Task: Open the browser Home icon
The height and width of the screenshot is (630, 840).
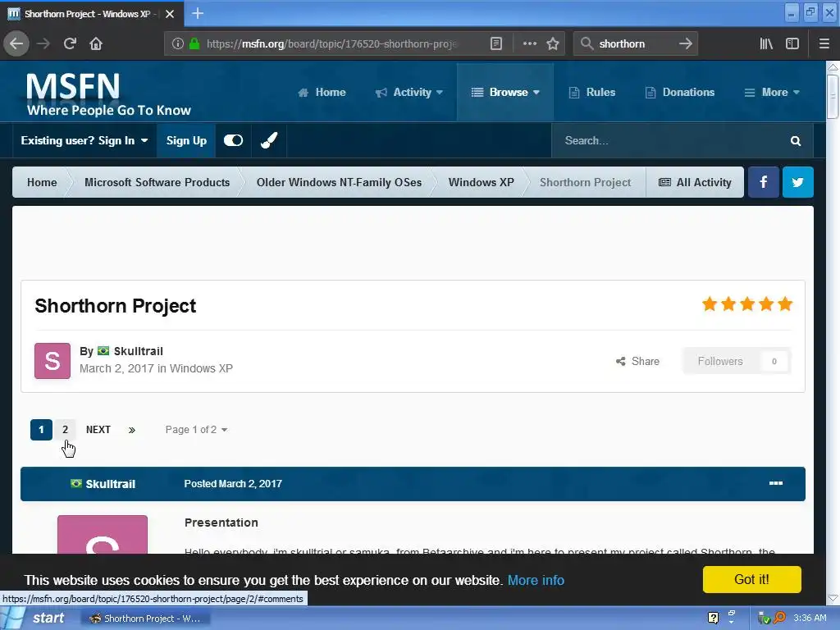Action: 96,43
